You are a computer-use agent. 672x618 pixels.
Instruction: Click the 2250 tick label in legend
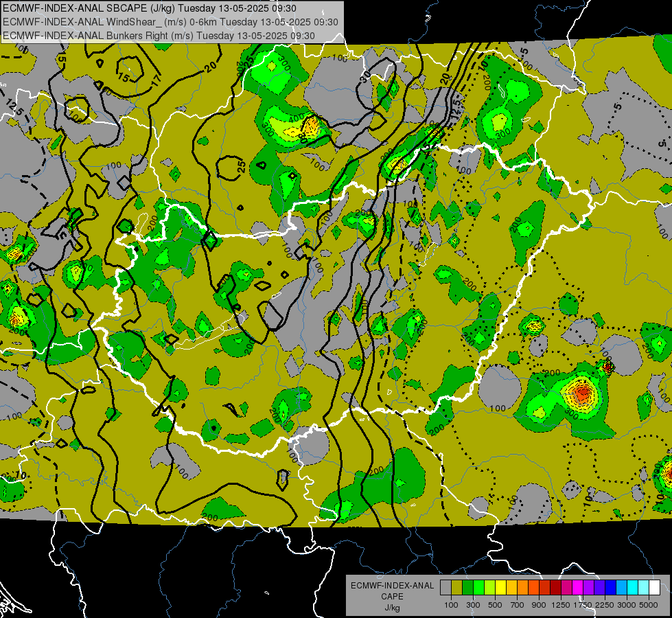click(x=605, y=605)
